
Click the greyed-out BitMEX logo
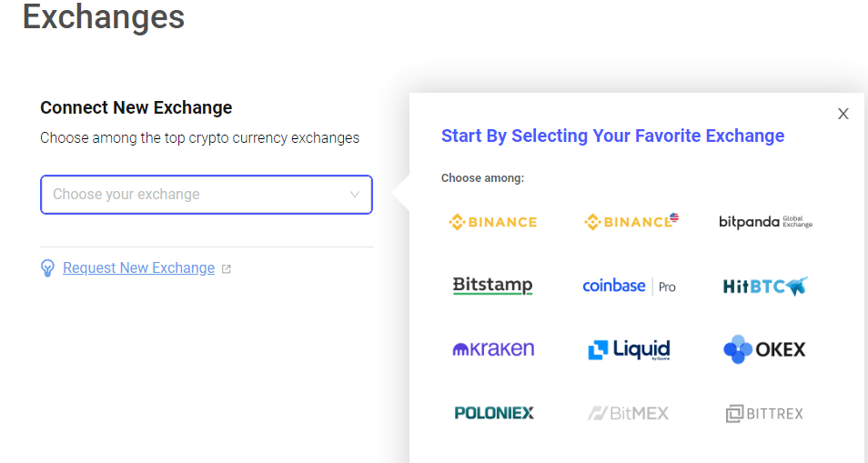click(629, 413)
